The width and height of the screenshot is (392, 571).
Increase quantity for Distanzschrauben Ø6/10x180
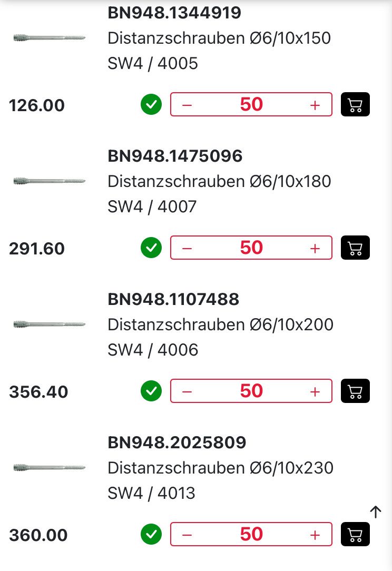pyautogui.click(x=315, y=248)
